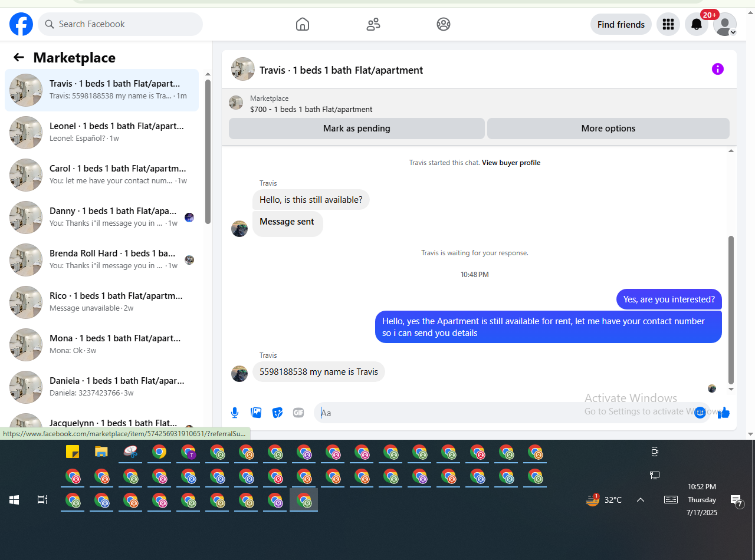Click Travis's avatar beside 'Message sent'
The width and height of the screenshot is (755, 560).
pos(239,229)
